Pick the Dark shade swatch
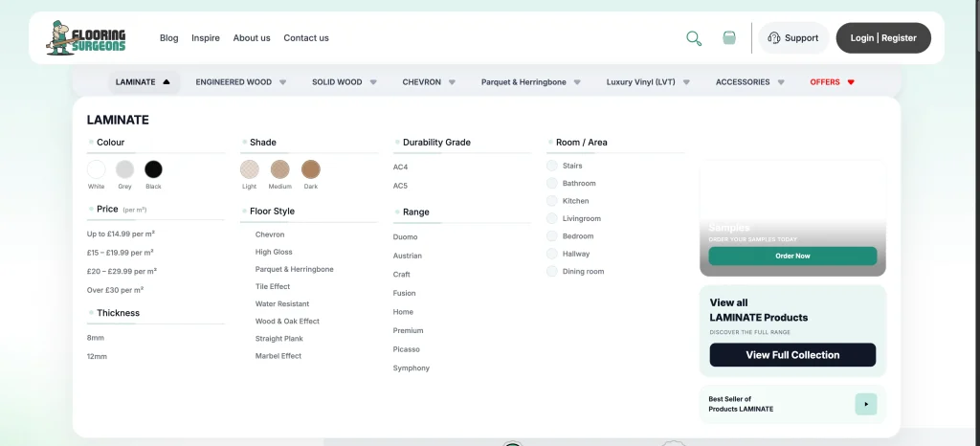 tap(311, 169)
